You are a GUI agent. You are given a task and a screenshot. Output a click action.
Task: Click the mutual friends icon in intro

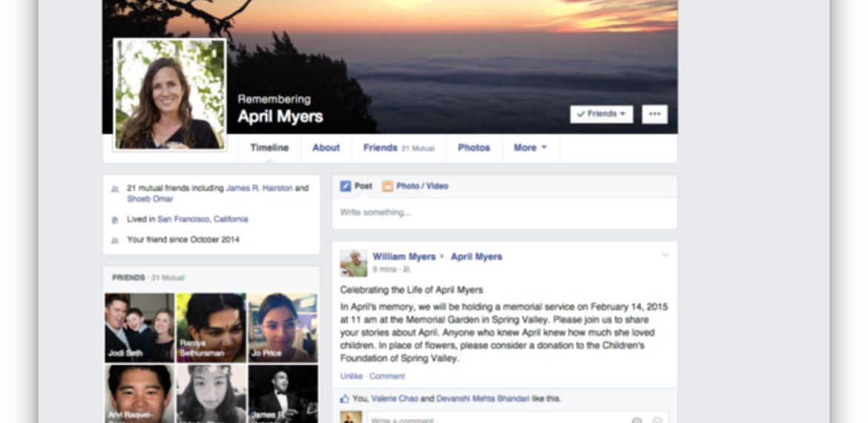pos(115,189)
